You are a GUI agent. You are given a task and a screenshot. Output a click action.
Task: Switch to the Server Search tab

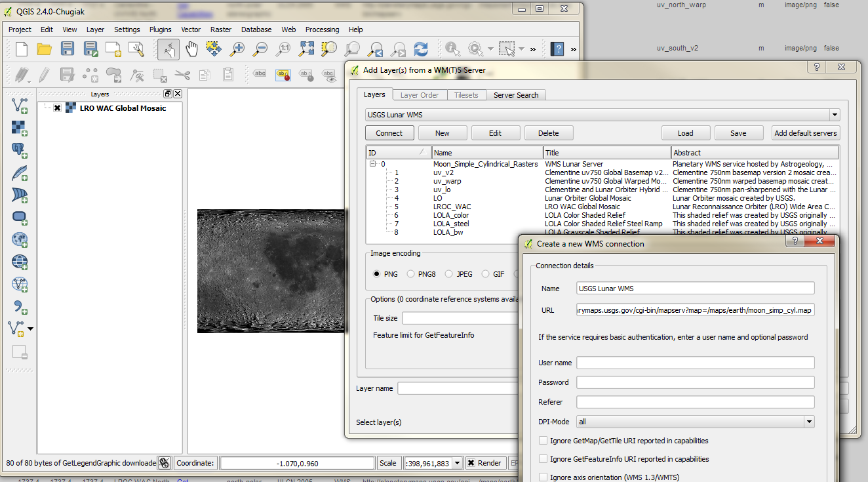pos(516,95)
